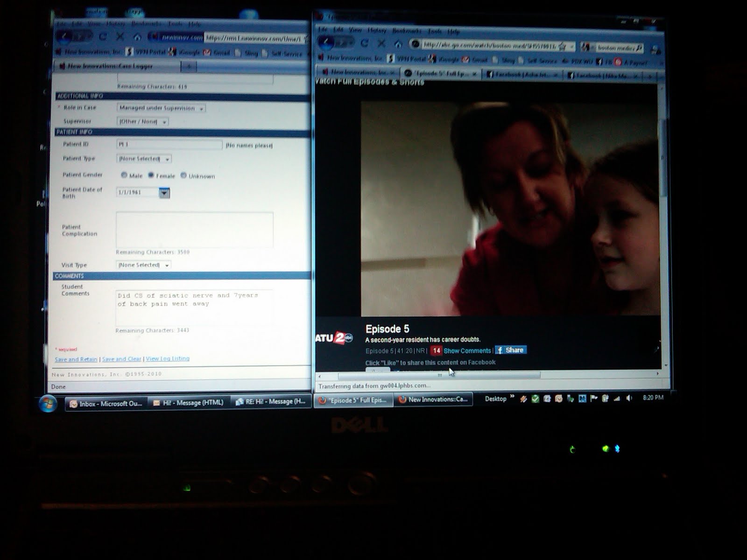Click the network signal icon in the system tray
The width and height of the screenshot is (747, 560).
coord(617,399)
